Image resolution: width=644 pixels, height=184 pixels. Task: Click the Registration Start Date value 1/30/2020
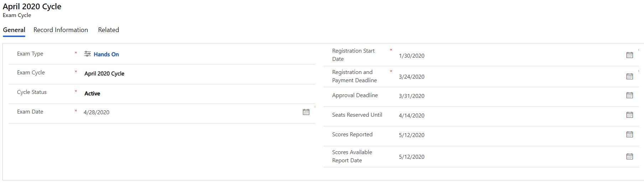click(411, 56)
